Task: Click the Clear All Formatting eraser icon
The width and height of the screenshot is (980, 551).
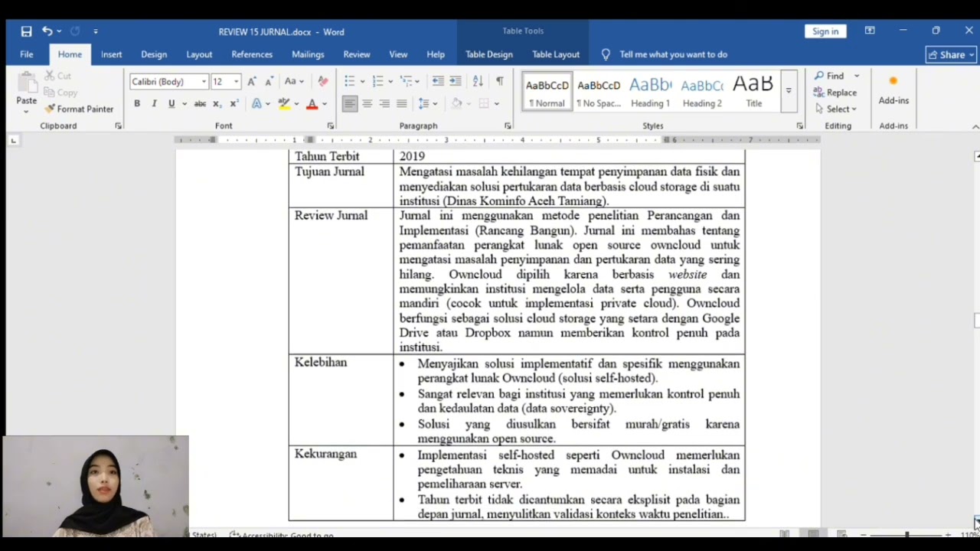Action: (x=322, y=81)
